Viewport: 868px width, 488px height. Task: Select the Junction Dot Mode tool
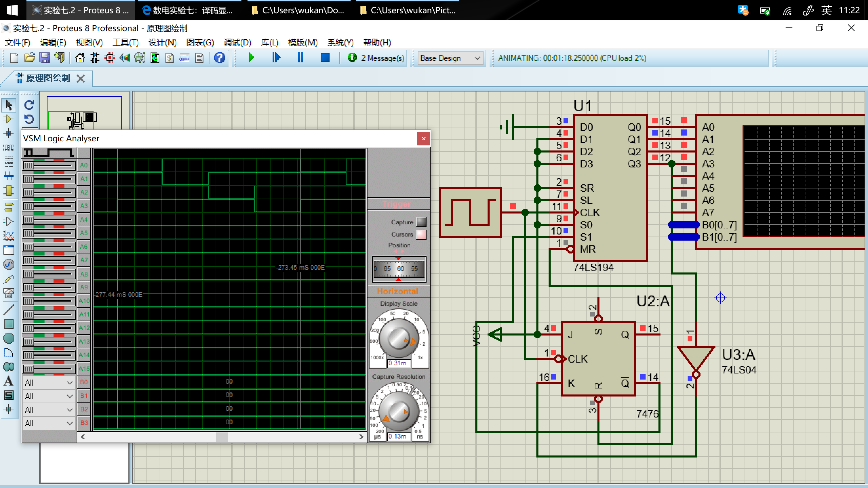(x=9, y=134)
